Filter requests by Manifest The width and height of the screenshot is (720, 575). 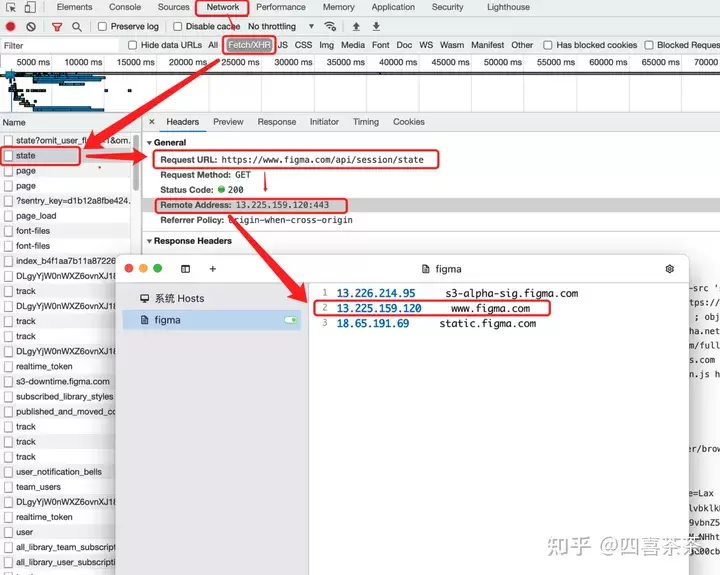(488, 45)
